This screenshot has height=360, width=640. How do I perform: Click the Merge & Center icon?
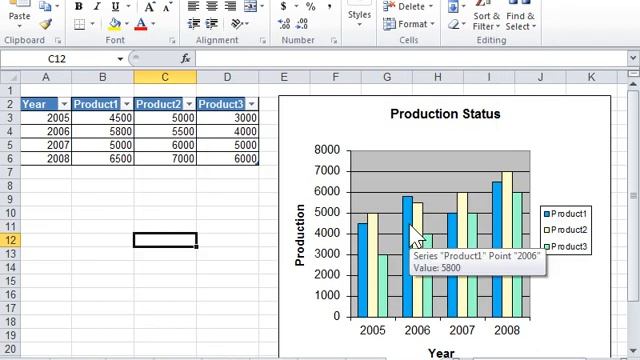[250, 6]
